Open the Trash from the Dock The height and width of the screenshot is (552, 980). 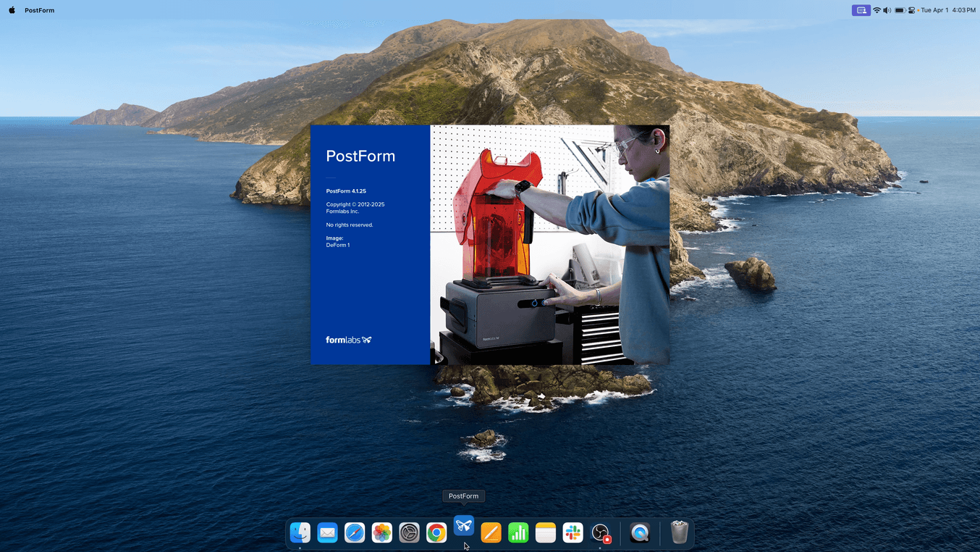[679, 533]
